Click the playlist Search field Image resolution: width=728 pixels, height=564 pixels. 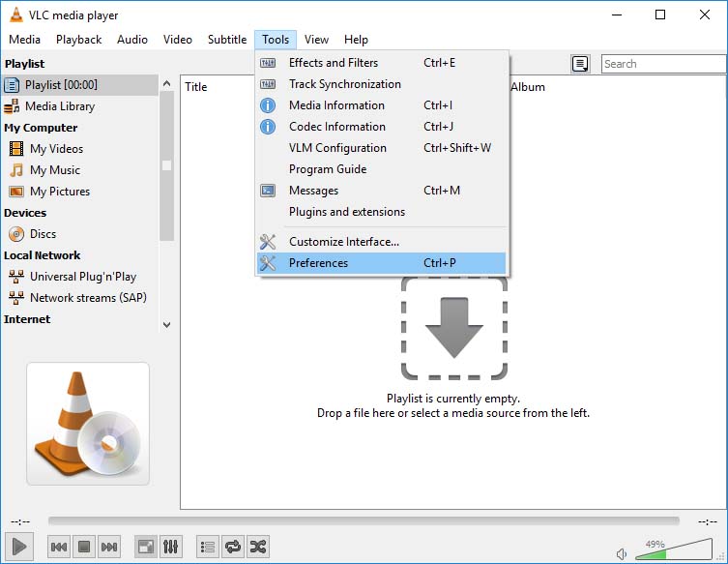[x=664, y=64]
